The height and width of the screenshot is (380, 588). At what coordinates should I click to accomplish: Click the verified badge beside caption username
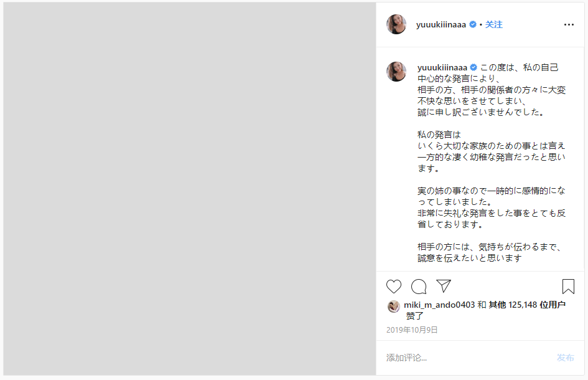point(474,67)
